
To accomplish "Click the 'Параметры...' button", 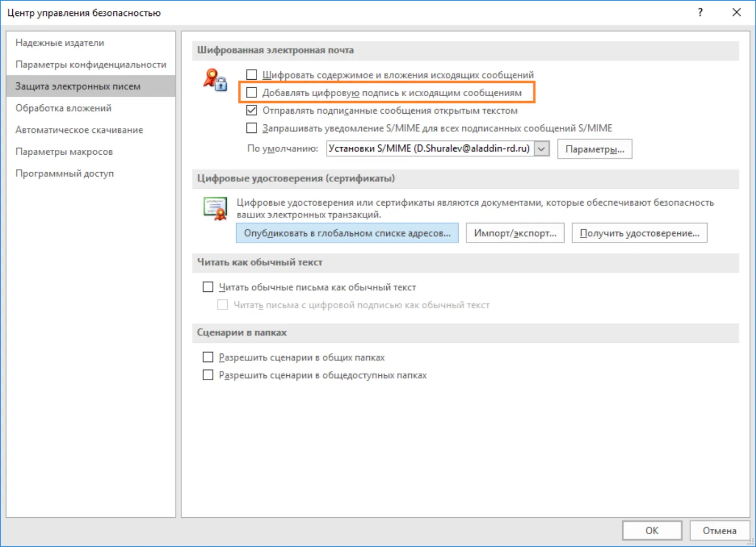I will (595, 149).
